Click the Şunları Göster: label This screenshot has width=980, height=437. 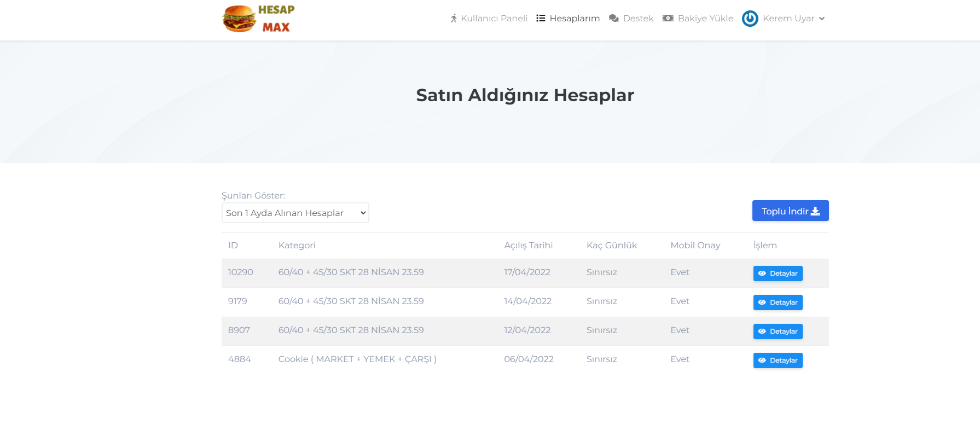tap(253, 196)
